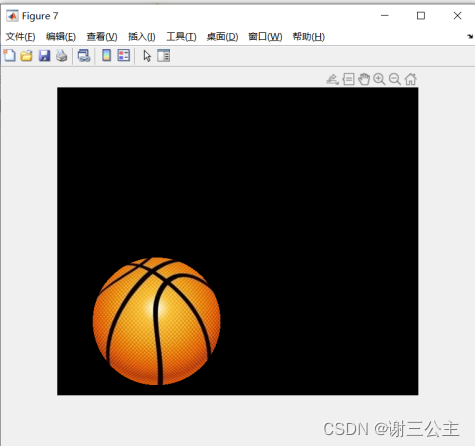Open the 文件(F) menu

[20, 37]
